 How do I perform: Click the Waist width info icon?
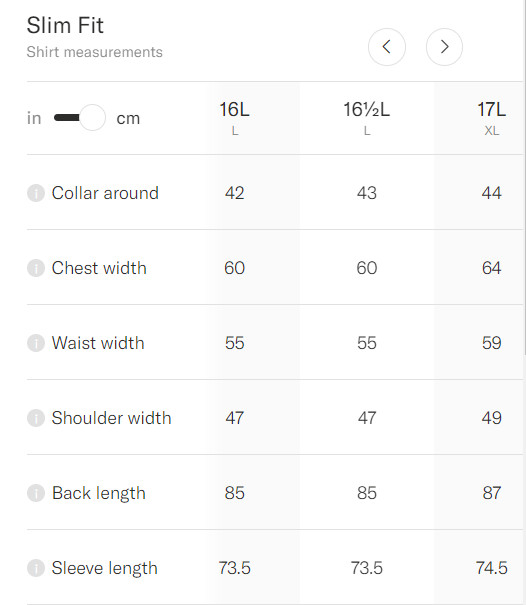[36, 343]
